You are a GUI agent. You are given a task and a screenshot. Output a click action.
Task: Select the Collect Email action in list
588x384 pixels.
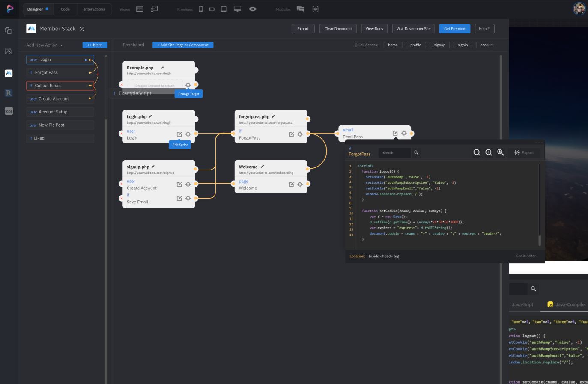(60, 86)
